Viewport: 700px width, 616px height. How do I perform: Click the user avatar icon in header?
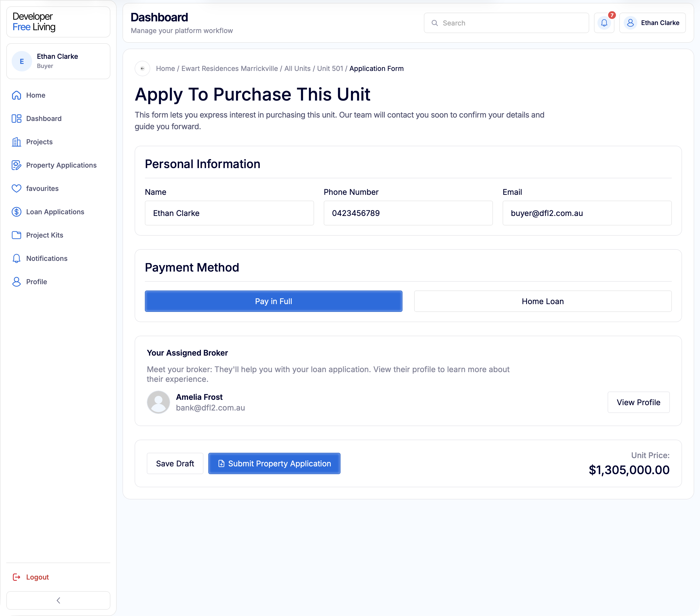(x=630, y=23)
